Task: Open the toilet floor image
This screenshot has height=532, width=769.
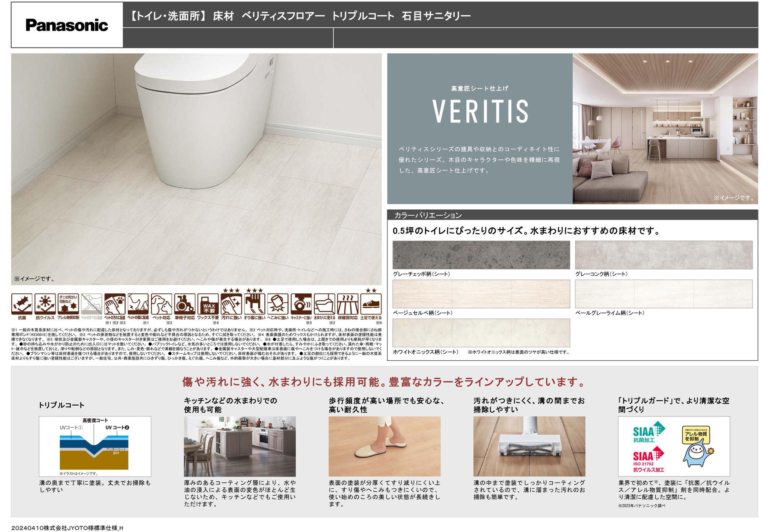Action: click(x=196, y=169)
